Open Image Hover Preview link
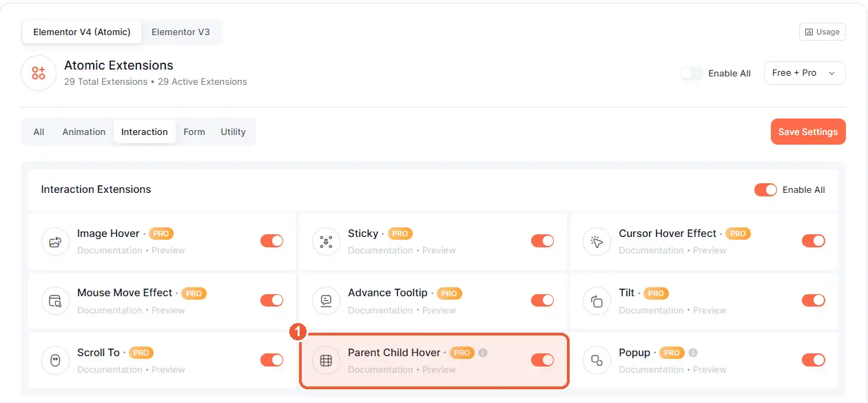This screenshot has height=403, width=868. coord(168,250)
